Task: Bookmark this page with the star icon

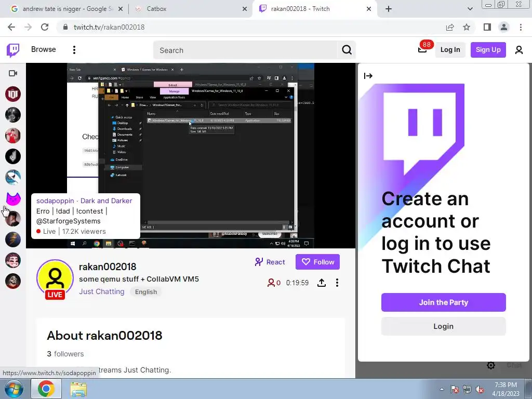Action: [467, 27]
